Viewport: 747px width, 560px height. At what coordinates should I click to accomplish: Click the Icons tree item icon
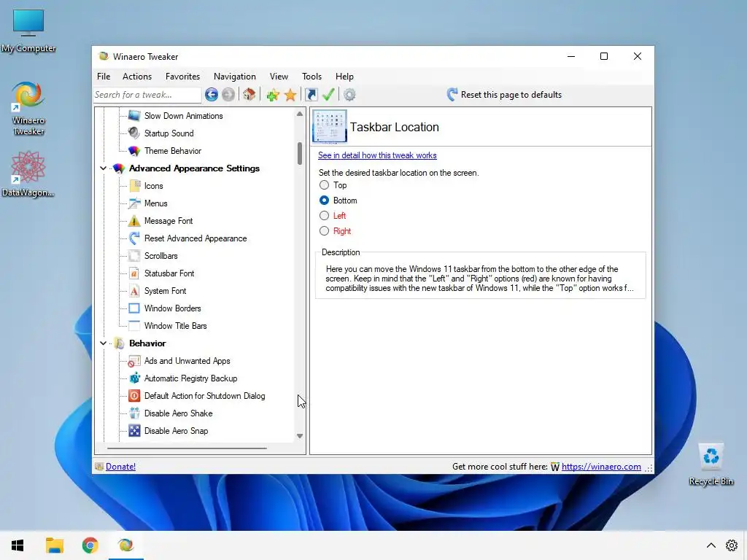click(x=134, y=186)
